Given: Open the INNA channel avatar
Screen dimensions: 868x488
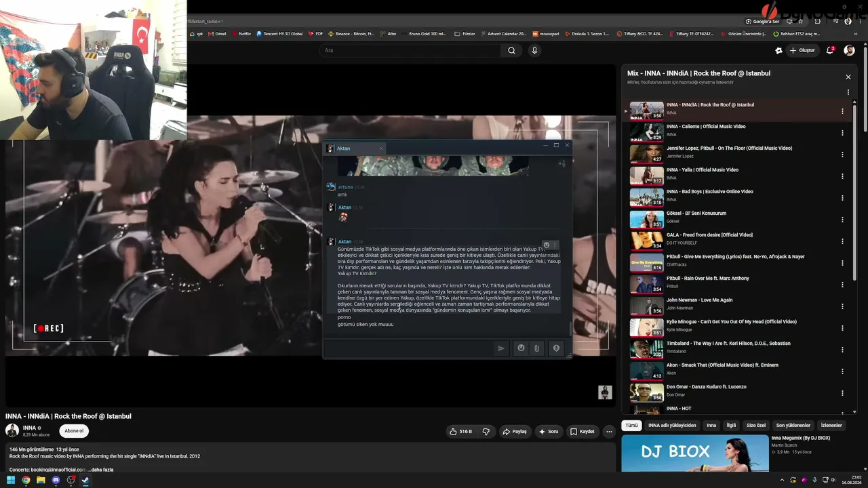Looking at the screenshot, I should [x=12, y=430].
